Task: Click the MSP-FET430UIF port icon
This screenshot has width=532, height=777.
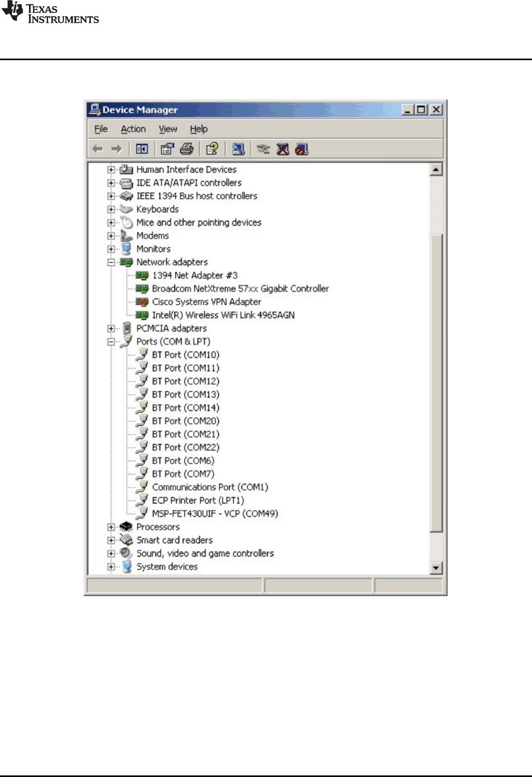Action: 142,513
